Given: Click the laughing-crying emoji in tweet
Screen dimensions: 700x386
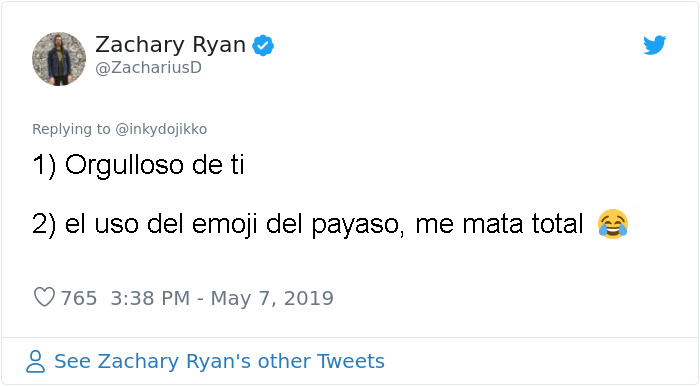Looking at the screenshot, I should (613, 224).
